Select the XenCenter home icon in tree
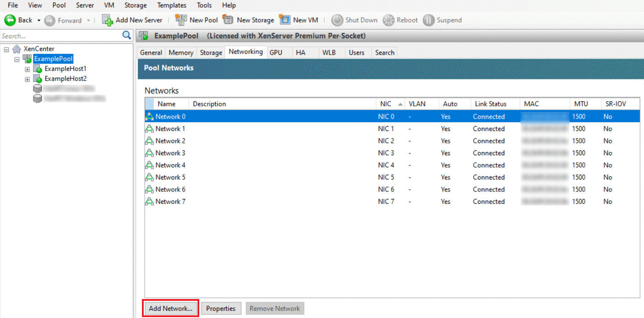Screen dimensions: 644x318 (x=17, y=49)
